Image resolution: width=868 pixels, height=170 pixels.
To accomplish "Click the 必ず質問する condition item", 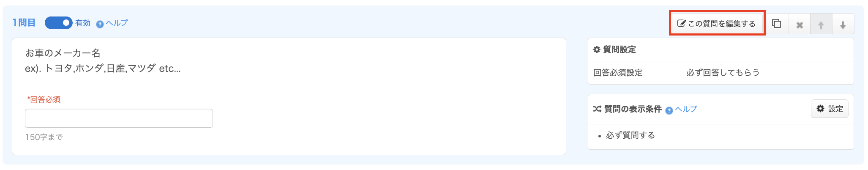I will point(630,135).
